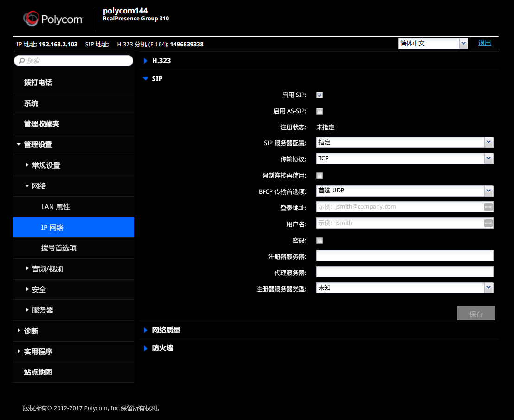The height and width of the screenshot is (420, 514).
Task: Toggle the 强制连接再使用 checkbox
Action: click(320, 176)
